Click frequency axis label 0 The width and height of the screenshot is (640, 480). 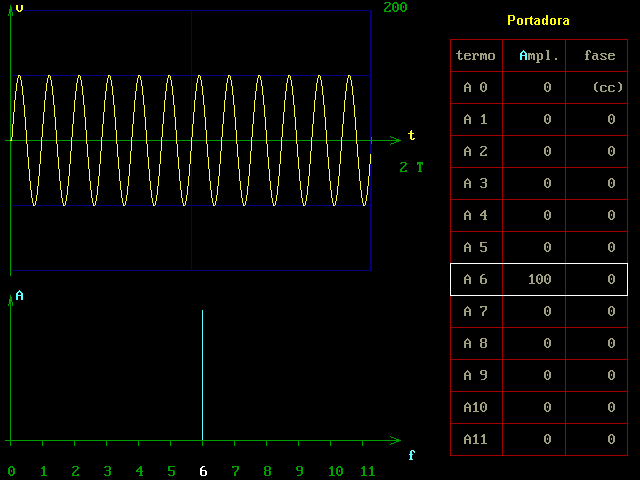[x=11, y=471]
